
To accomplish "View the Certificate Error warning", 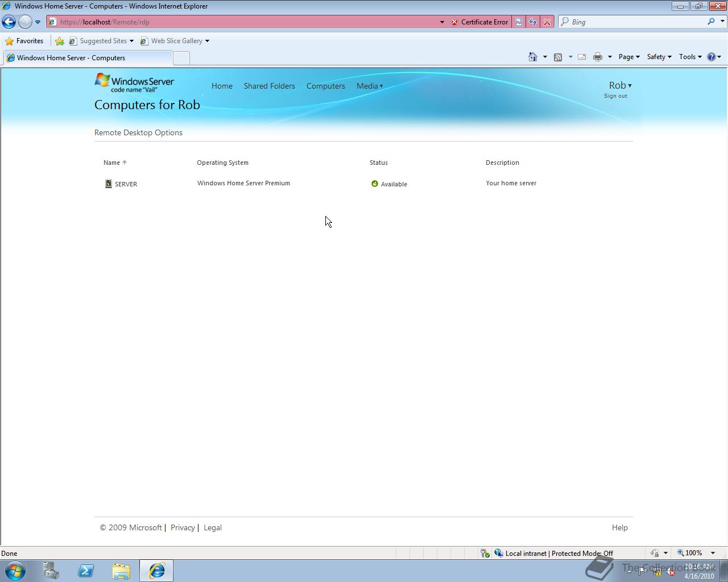I will pos(479,22).
